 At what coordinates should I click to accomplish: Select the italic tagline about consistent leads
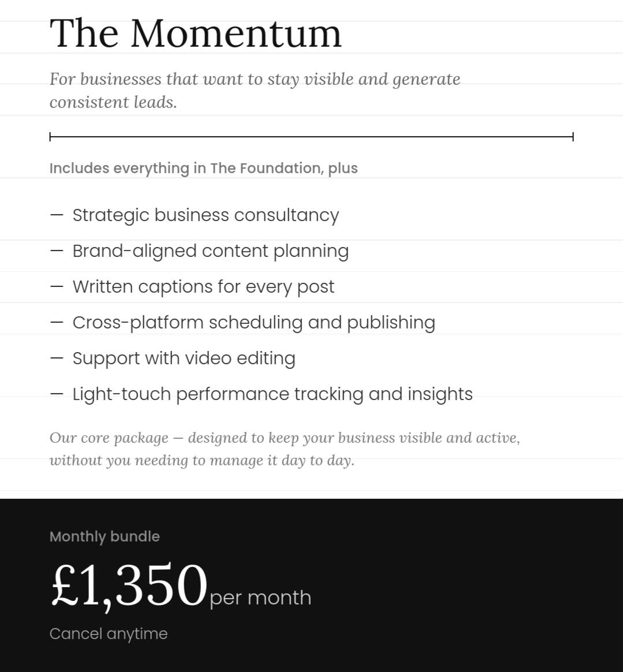[255, 91]
